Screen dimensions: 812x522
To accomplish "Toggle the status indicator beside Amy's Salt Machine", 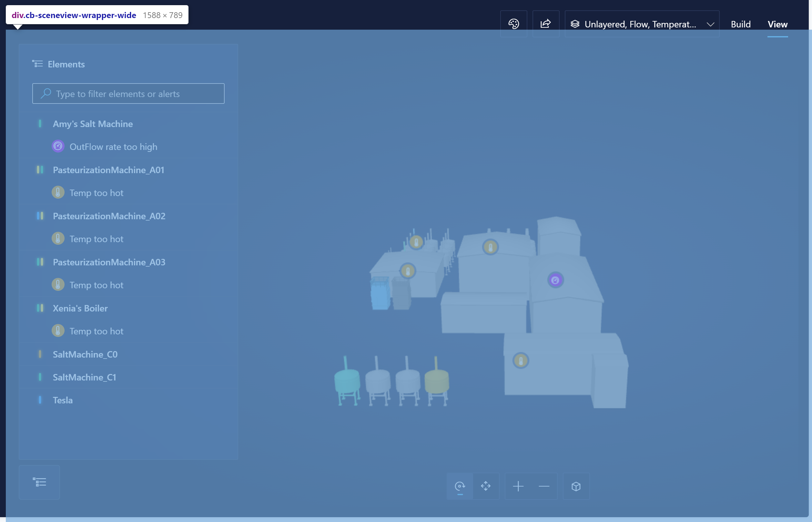I will coord(40,123).
